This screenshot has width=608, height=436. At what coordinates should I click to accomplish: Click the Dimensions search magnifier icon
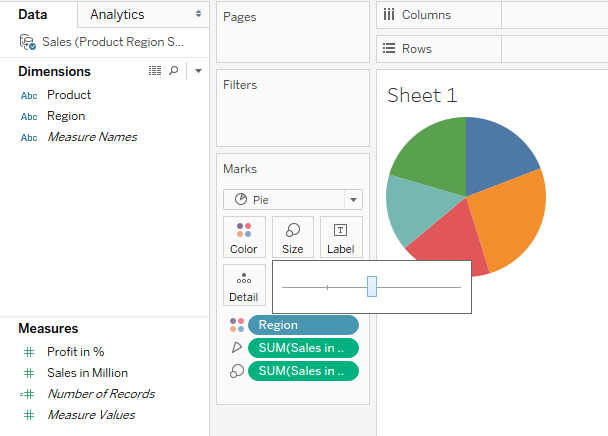coord(173,71)
